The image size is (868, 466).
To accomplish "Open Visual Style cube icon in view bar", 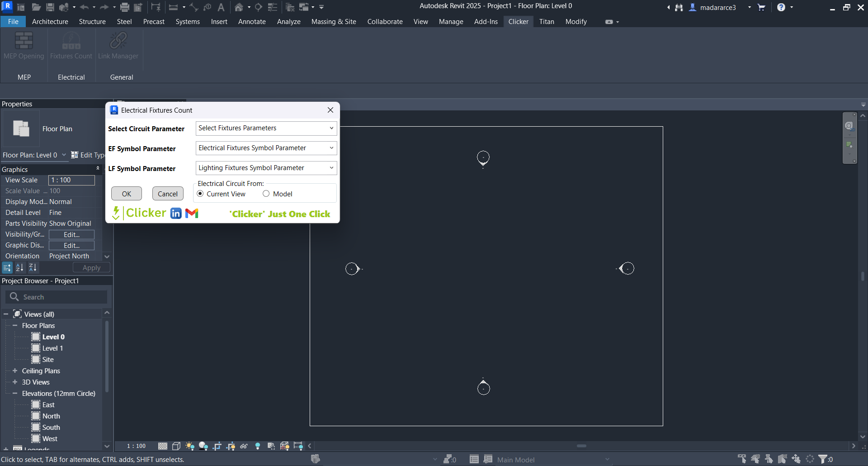I will (x=176, y=446).
